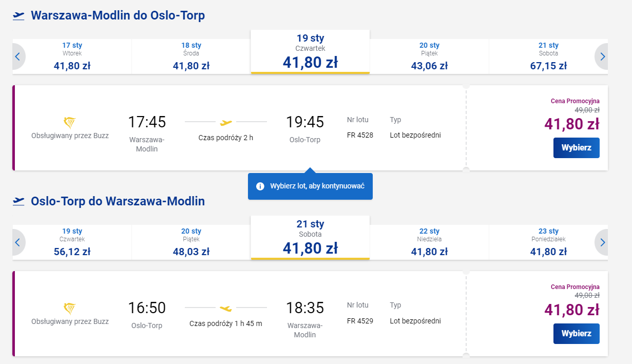
Task: Click previous dates arrow for return flight
Action: pyautogui.click(x=17, y=242)
